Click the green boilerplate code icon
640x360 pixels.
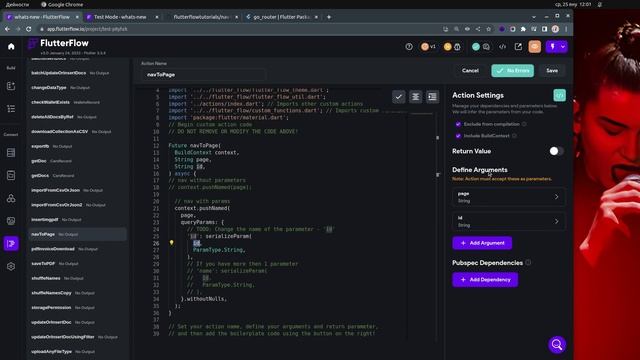tap(560, 95)
